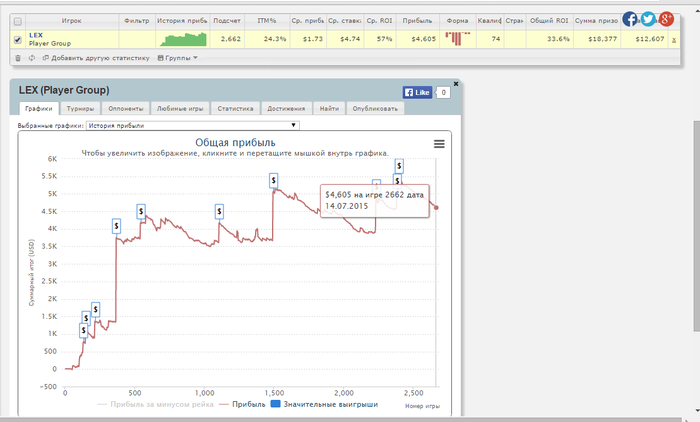Open the chart hamburger menu
700x422 pixels.
pyautogui.click(x=439, y=144)
